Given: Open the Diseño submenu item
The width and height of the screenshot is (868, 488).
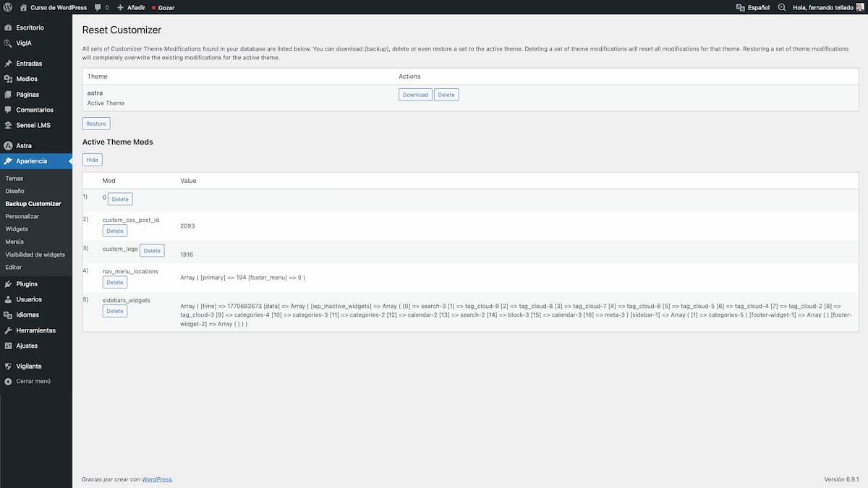Looking at the screenshot, I should point(14,191).
